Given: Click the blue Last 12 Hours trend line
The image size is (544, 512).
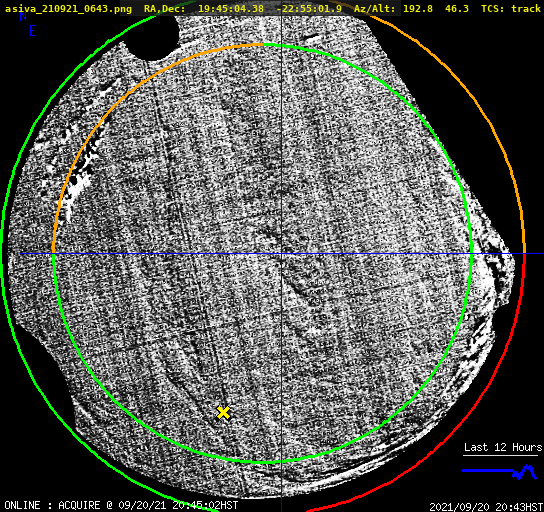Looking at the screenshot, I should point(499,472).
